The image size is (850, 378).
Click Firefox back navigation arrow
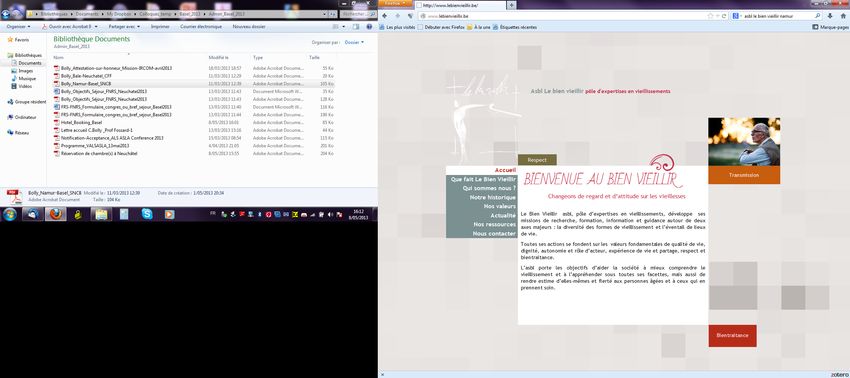385,16
